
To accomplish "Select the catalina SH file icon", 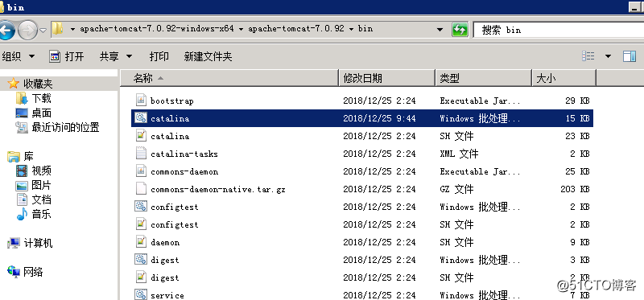I will tap(141, 135).
